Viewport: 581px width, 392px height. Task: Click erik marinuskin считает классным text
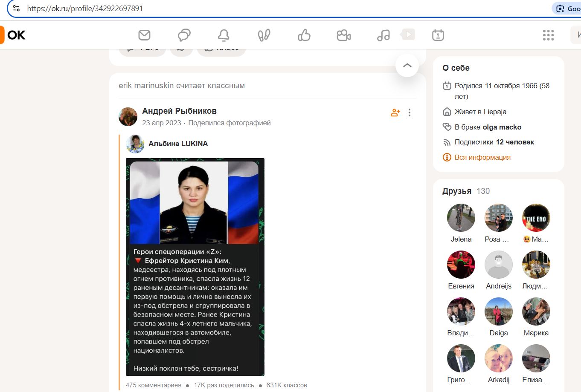tap(182, 85)
